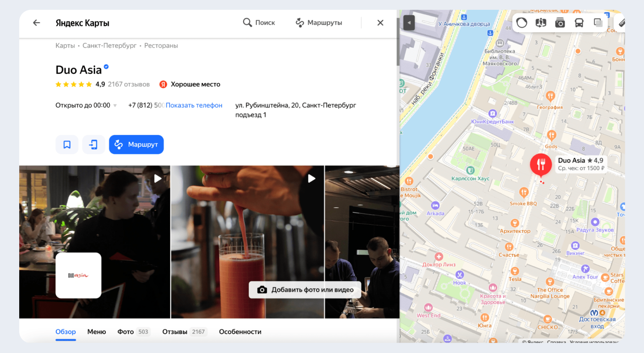
Task: Open the Карты breadcrumb link
Action: (x=65, y=45)
